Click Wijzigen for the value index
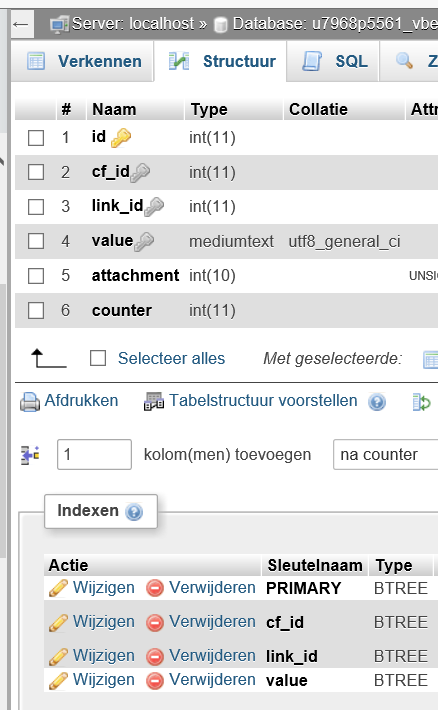This screenshot has width=438, height=710. 104,680
